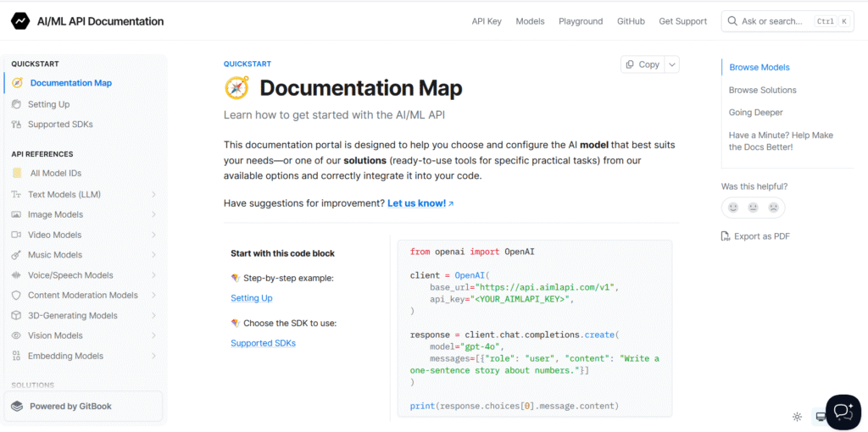This screenshot has height=432, width=868.
Task: Click the binary icon beside Embedding Models
Action: pos(17,357)
